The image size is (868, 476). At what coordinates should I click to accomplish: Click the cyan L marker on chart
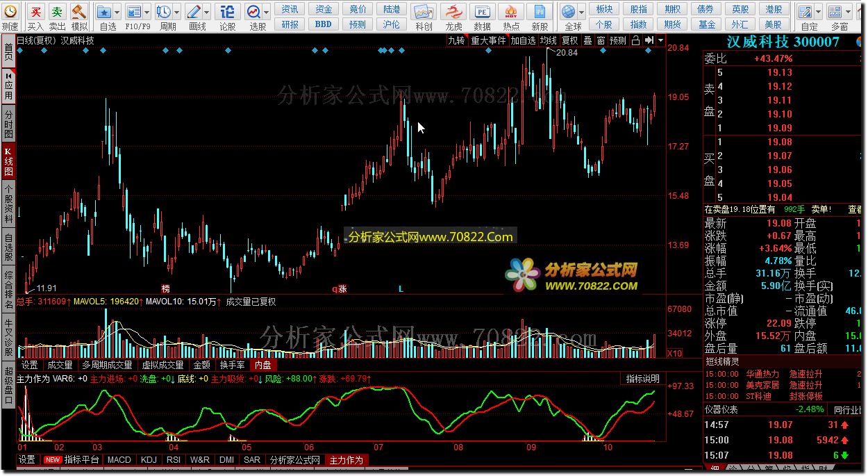click(401, 288)
